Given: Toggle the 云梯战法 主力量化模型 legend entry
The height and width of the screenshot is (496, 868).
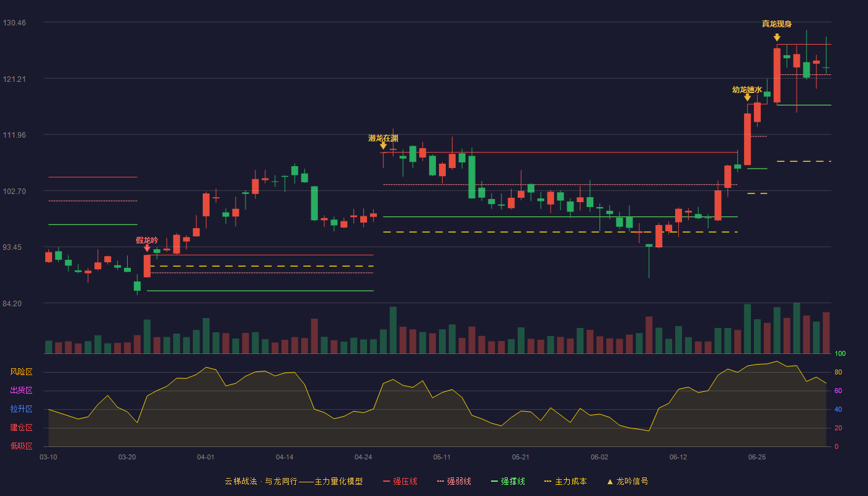Looking at the screenshot, I should tap(293, 481).
